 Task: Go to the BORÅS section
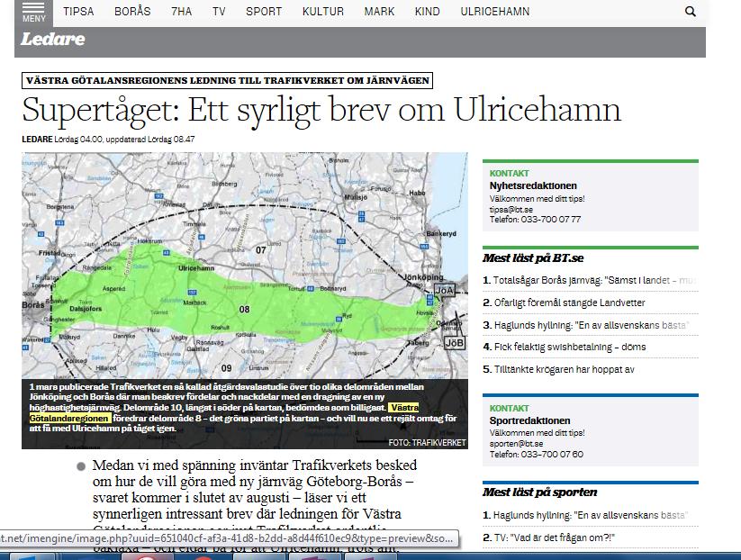click(x=132, y=12)
